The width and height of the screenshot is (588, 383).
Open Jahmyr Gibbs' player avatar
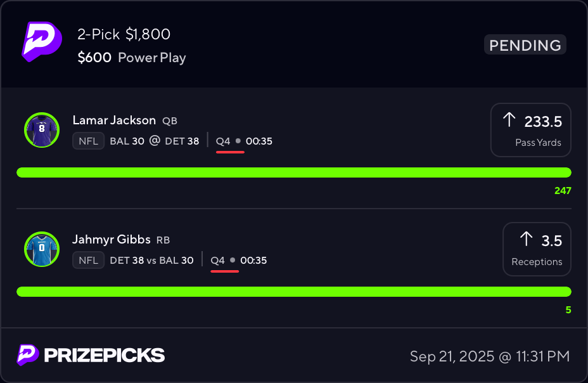[x=41, y=249]
